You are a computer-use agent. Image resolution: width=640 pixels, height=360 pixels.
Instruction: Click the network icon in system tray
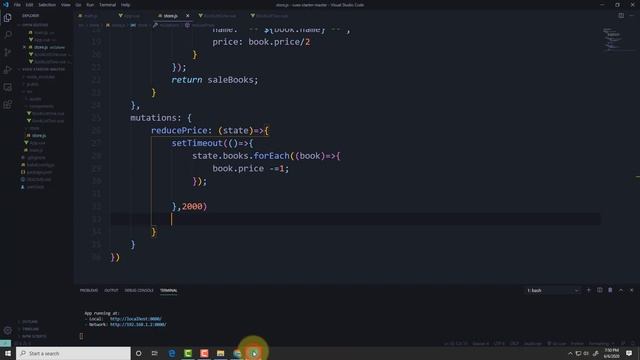pyautogui.click(x=578, y=353)
